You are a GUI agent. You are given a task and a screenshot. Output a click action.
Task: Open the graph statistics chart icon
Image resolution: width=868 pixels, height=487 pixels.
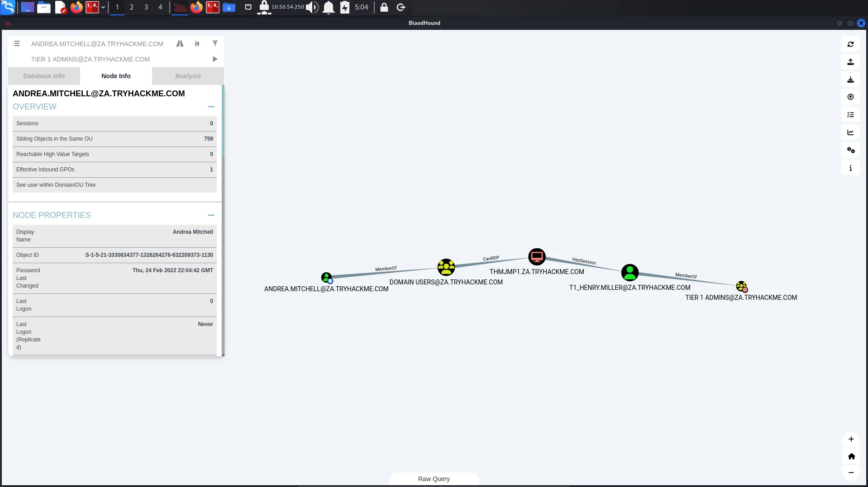tap(850, 132)
